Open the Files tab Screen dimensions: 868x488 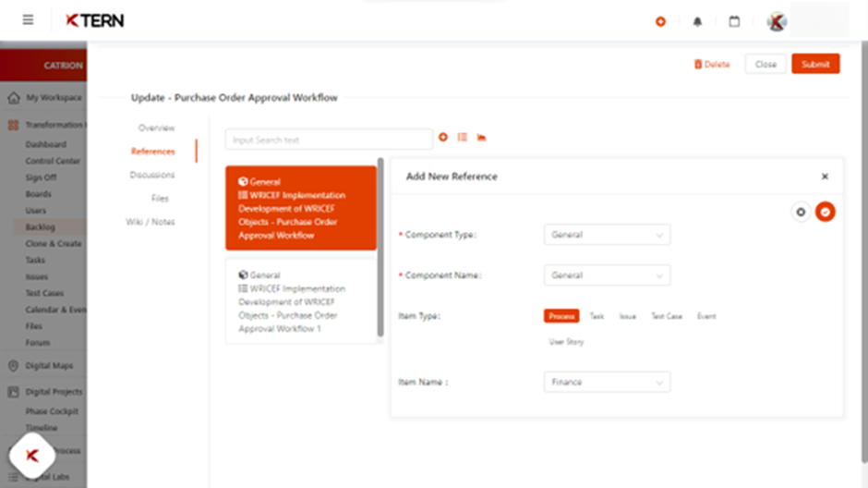pyautogui.click(x=160, y=199)
